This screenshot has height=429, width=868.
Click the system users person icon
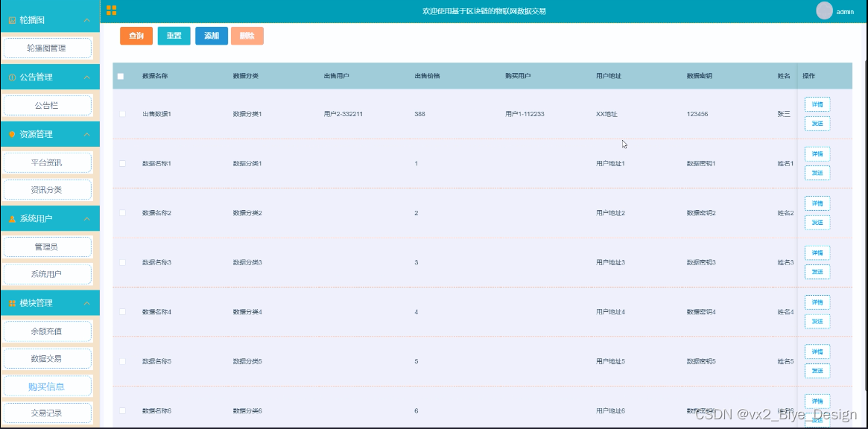12,219
